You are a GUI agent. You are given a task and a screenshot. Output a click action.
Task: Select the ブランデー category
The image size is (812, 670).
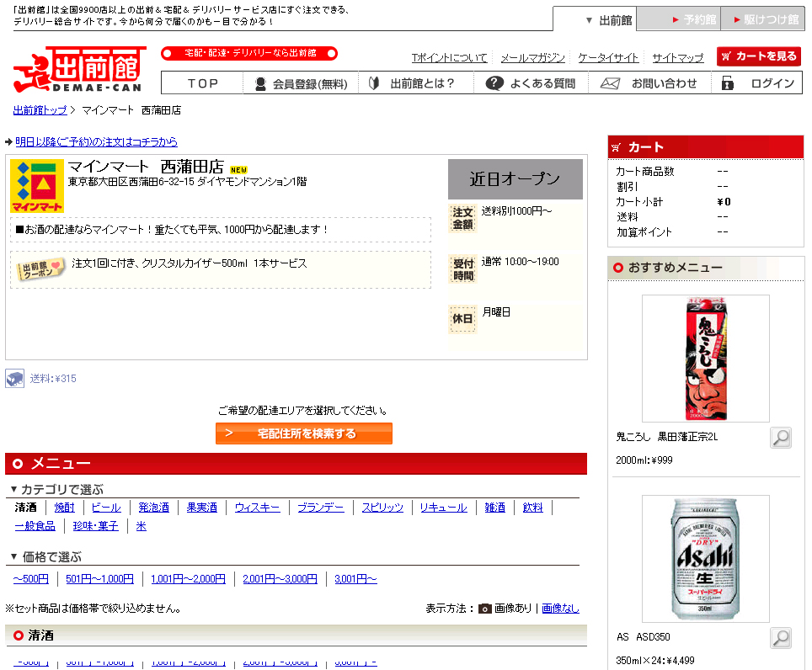(321, 508)
